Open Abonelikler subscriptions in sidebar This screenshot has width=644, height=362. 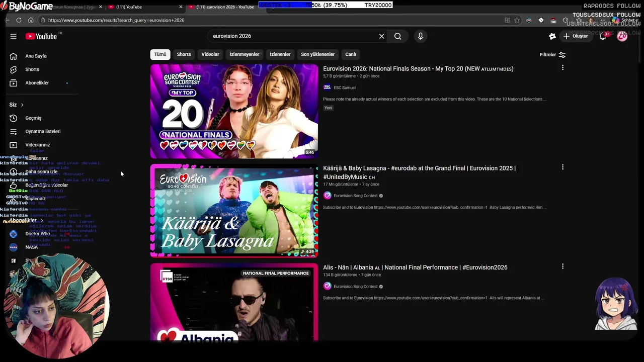(37, 83)
